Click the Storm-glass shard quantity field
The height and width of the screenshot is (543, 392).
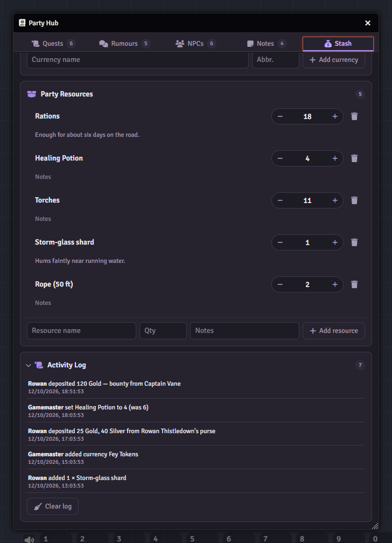pyautogui.click(x=307, y=242)
